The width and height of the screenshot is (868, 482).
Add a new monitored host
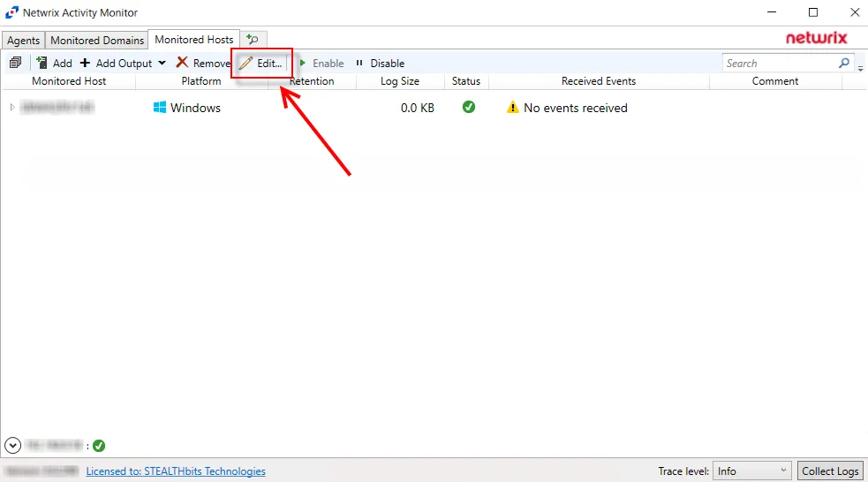coord(54,63)
